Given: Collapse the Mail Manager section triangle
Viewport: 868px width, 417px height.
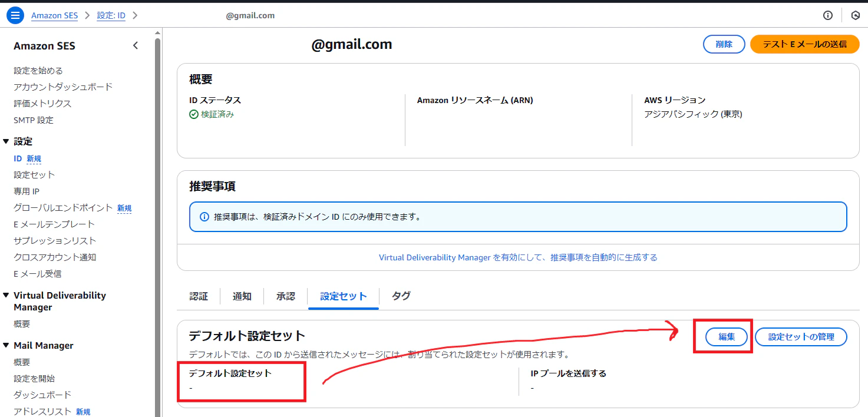Looking at the screenshot, I should (x=6, y=346).
